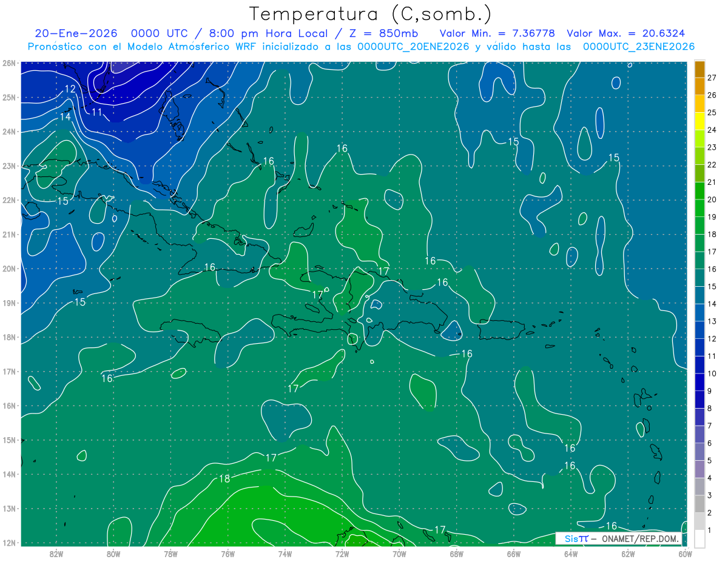Click the '74W' longitude axis label
The height and width of the screenshot is (562, 728).
pos(285,554)
